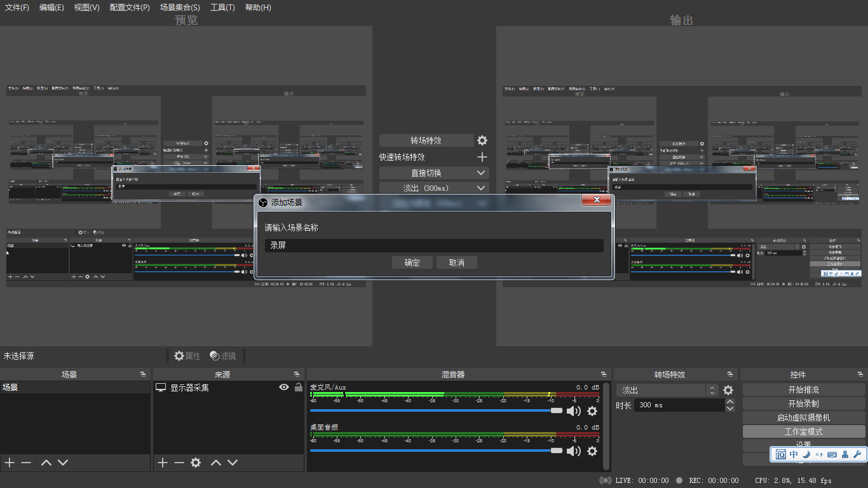The height and width of the screenshot is (488, 868).
Task: Click the 麦克风/Aux volume slider
Action: [432, 411]
